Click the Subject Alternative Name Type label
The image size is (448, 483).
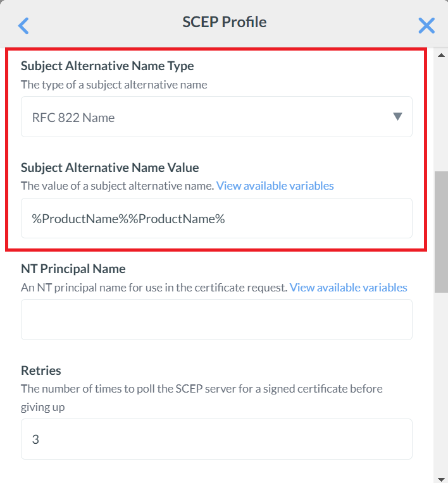click(x=108, y=66)
